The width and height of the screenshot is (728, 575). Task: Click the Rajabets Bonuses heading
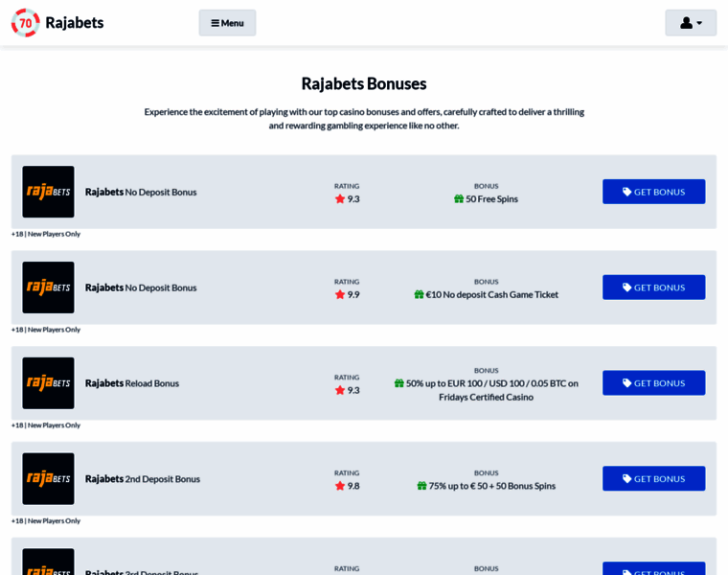click(364, 83)
